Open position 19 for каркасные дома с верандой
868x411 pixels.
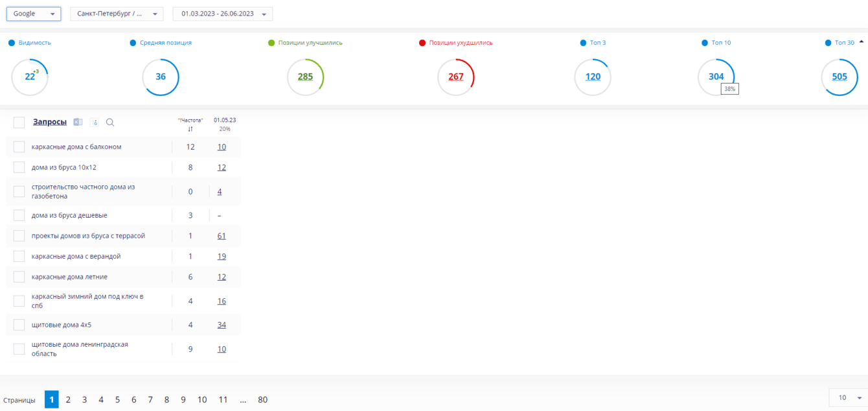tap(222, 256)
